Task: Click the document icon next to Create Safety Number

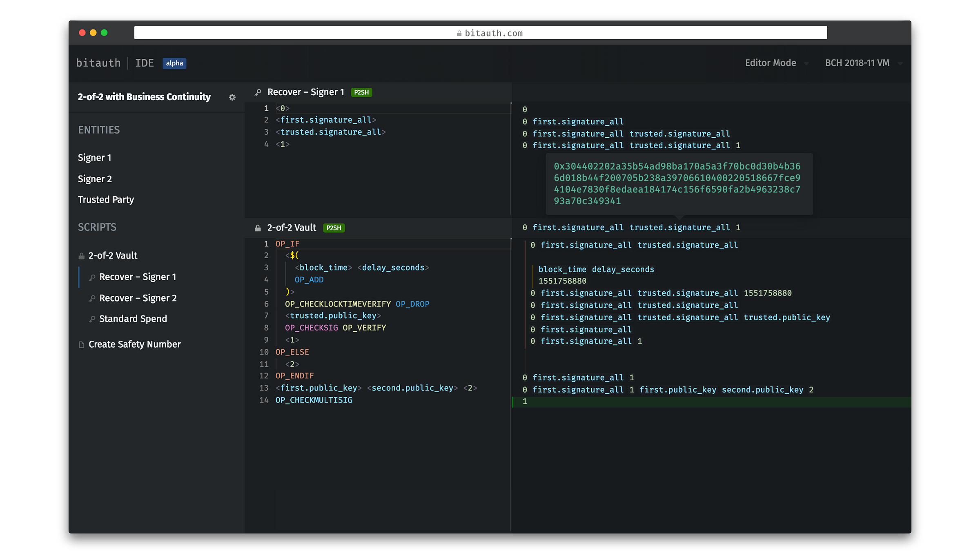Action: [x=81, y=344]
